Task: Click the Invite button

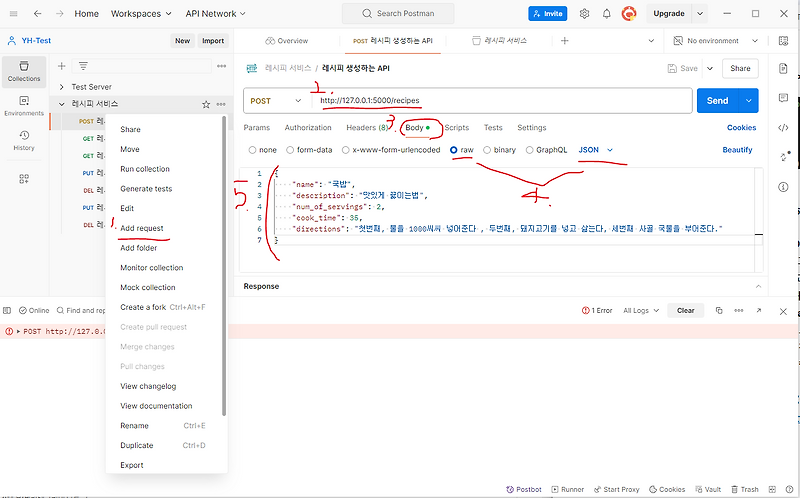Action: 547,14
